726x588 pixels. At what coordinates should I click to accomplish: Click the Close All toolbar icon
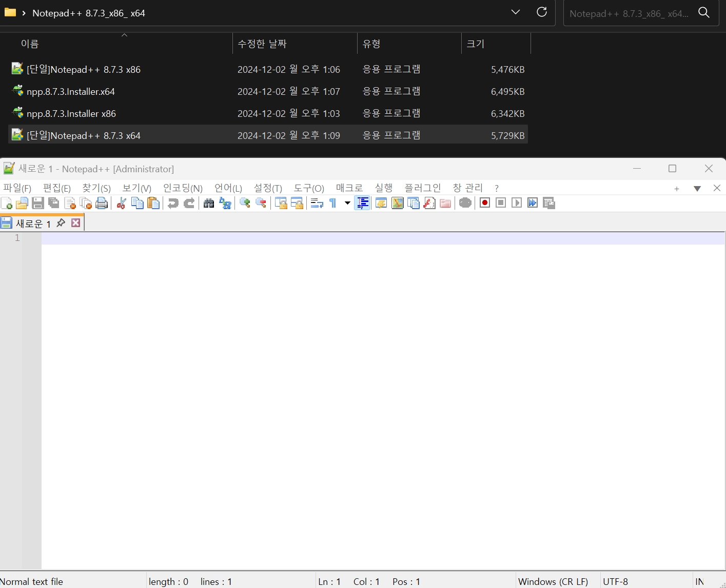pyautogui.click(x=86, y=203)
